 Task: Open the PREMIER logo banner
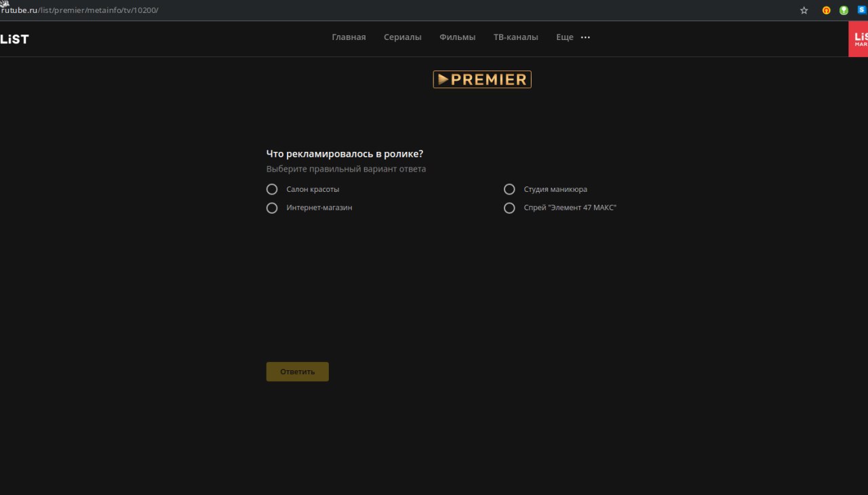pos(482,79)
